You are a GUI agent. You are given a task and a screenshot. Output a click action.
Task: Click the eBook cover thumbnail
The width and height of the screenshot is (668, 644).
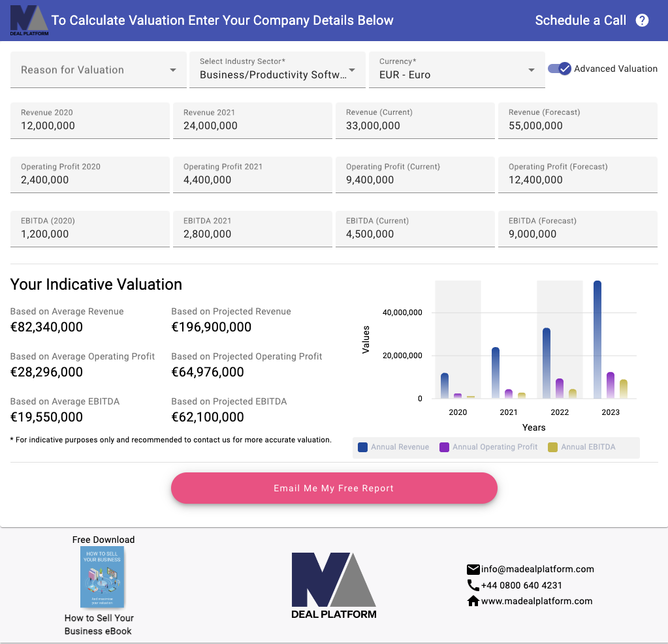coord(103,577)
